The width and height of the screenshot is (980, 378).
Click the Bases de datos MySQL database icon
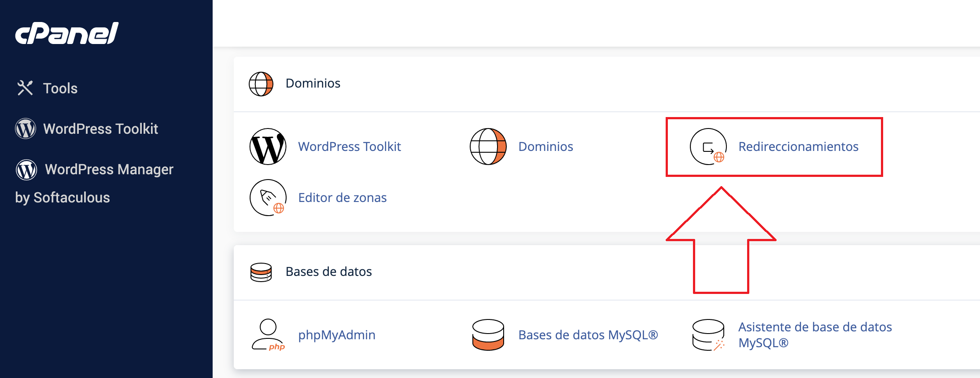(488, 335)
